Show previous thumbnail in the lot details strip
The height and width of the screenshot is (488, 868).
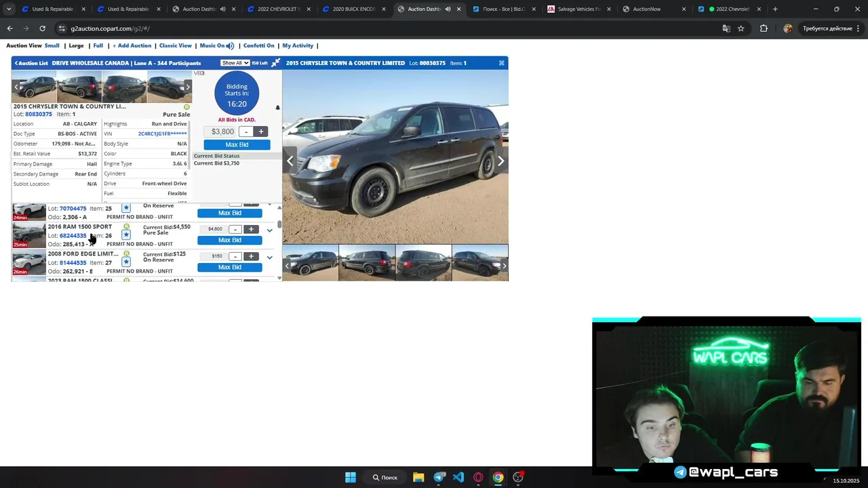click(x=14, y=87)
